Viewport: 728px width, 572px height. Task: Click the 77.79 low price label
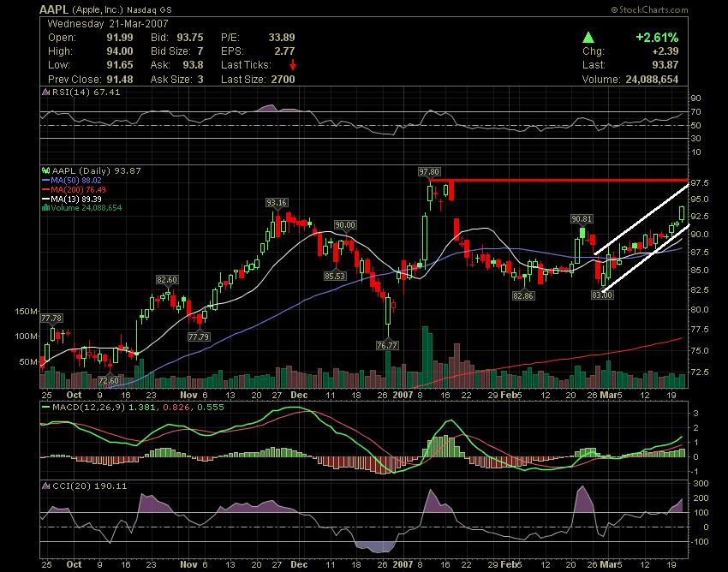click(199, 337)
